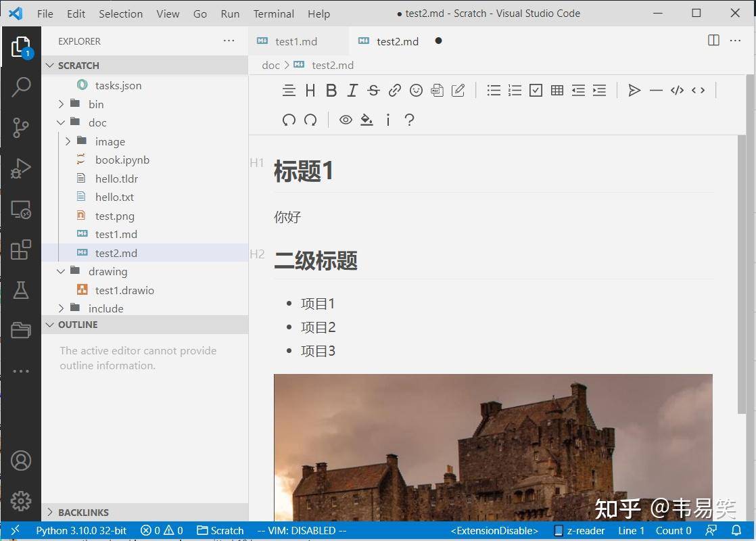Expand the image folder

[x=68, y=141]
